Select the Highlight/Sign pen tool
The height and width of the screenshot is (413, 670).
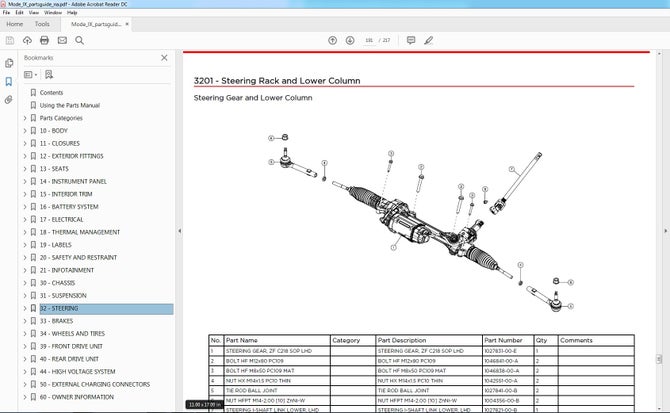click(429, 40)
